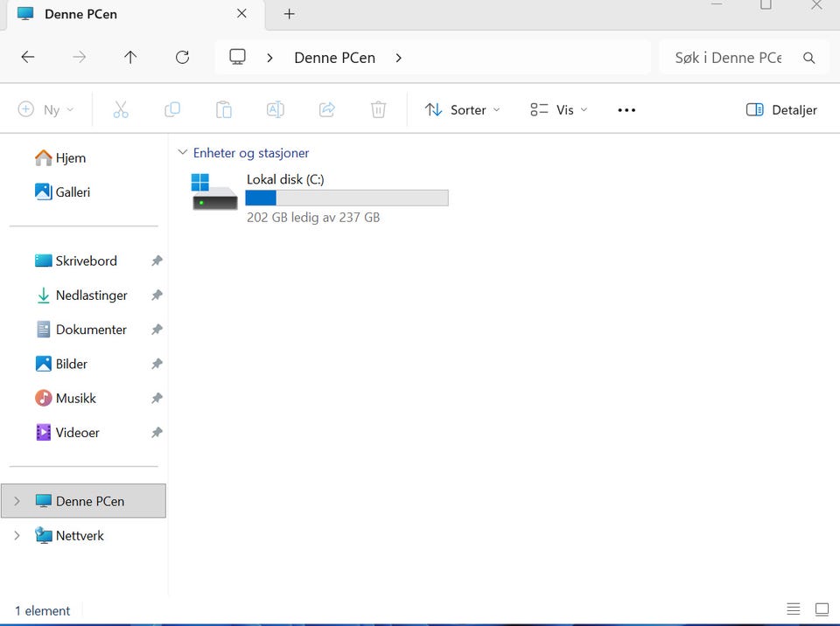Open the Sorter dropdown menu
Image resolution: width=840 pixels, height=626 pixels.
click(462, 109)
